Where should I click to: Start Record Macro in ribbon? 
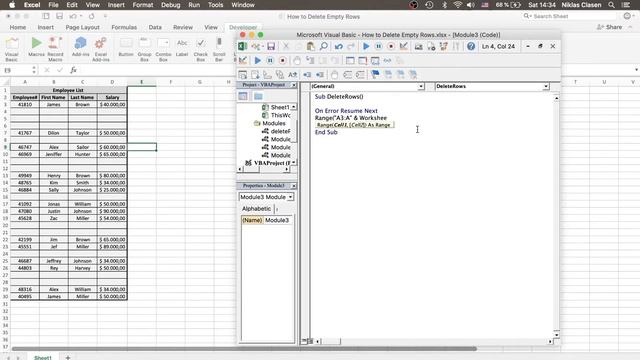pos(55,49)
